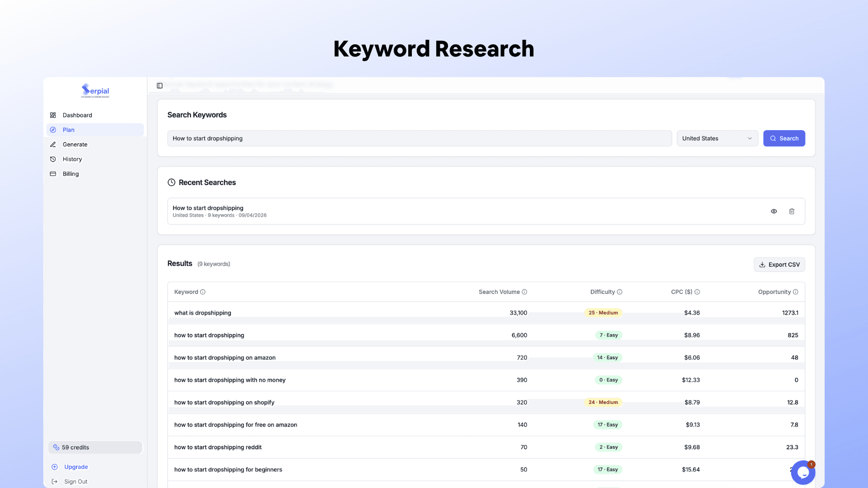Select keyword 'what is dropshipping'
The width and height of the screenshot is (868, 488).
tap(203, 313)
